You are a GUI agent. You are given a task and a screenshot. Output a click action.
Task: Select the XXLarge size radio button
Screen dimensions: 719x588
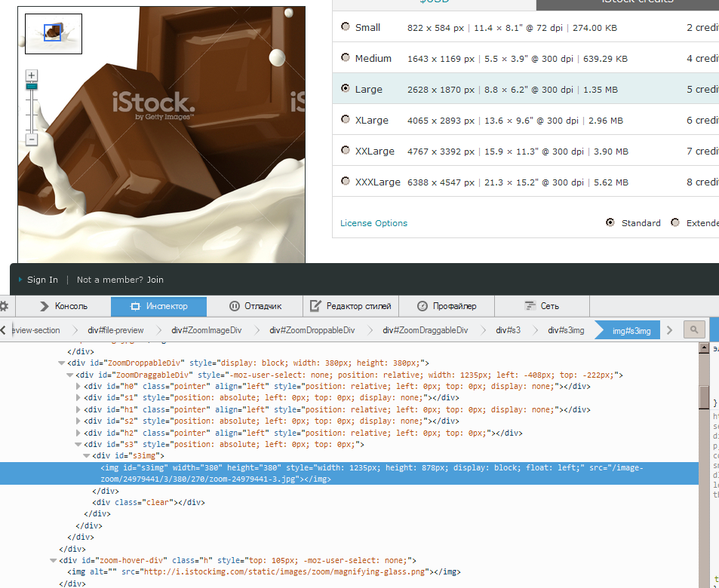click(x=346, y=150)
